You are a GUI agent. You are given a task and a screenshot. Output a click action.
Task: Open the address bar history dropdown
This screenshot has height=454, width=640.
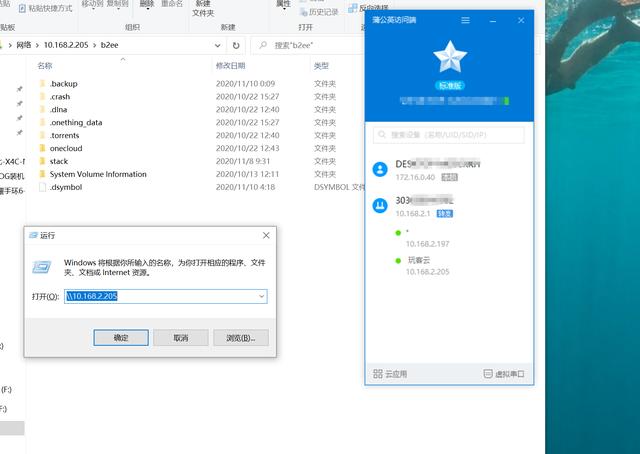pos(218,45)
